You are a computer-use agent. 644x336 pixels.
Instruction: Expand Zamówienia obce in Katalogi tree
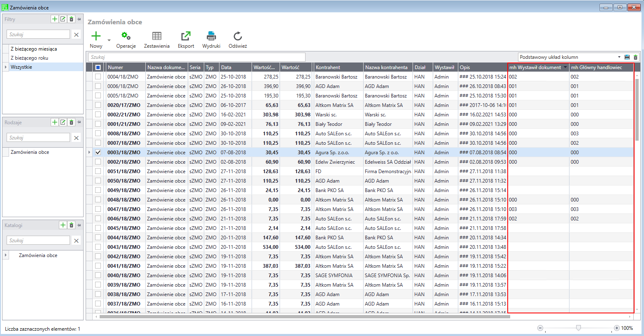(6, 255)
